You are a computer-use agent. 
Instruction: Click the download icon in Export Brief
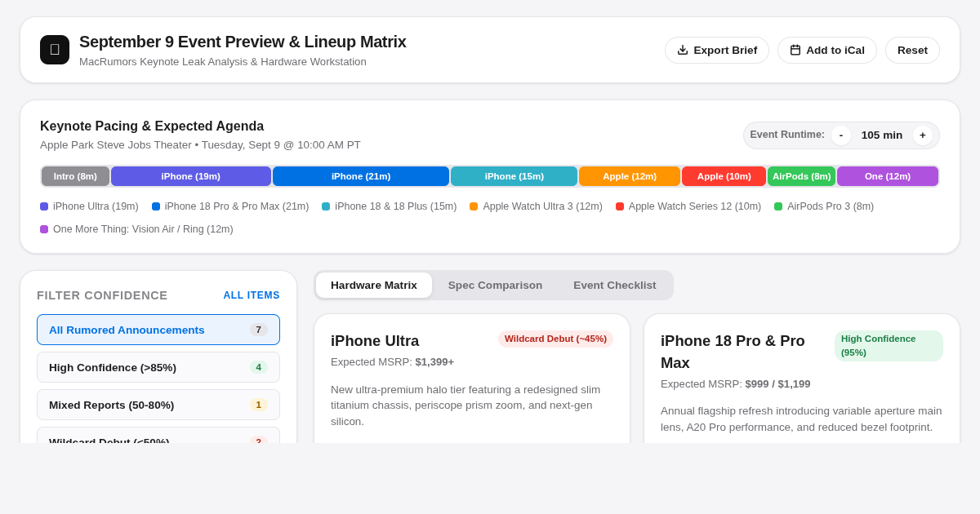pyautogui.click(x=683, y=50)
